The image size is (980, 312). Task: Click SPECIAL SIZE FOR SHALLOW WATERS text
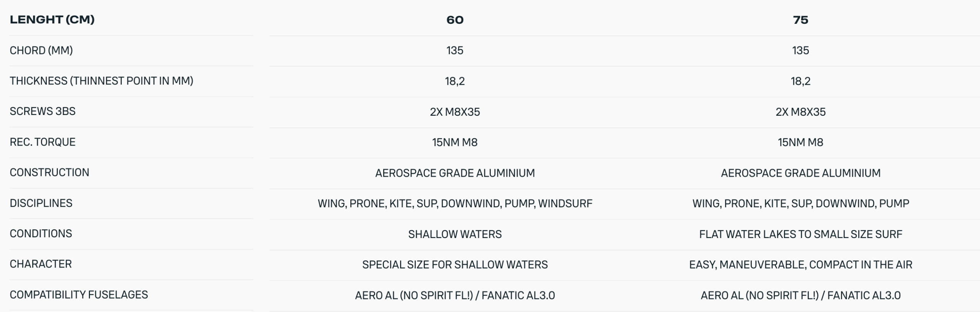[455, 265]
